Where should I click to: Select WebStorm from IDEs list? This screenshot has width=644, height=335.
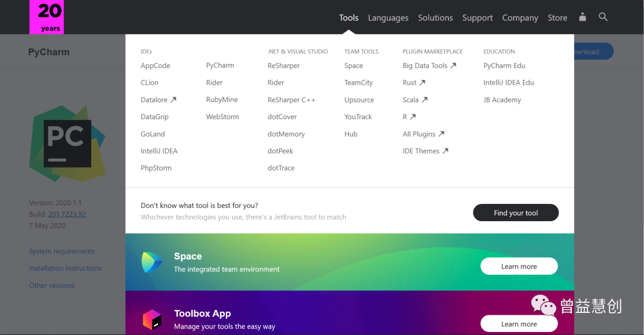click(x=222, y=117)
